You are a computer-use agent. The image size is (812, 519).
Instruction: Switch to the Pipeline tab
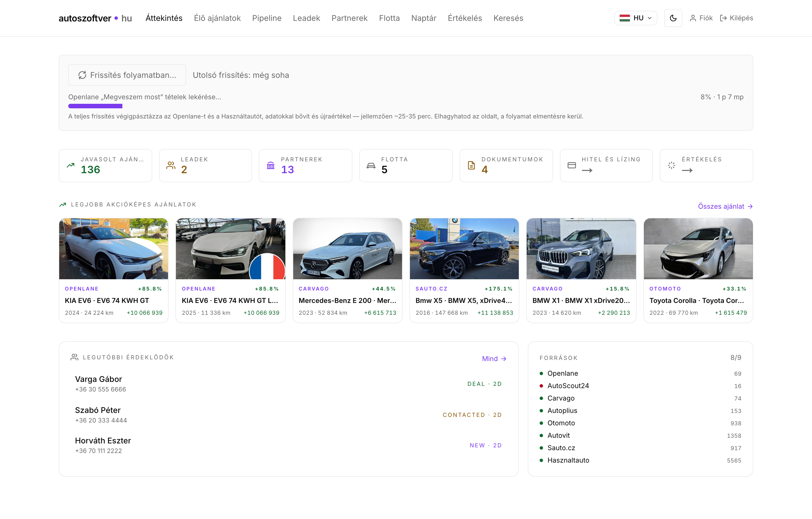tap(267, 18)
